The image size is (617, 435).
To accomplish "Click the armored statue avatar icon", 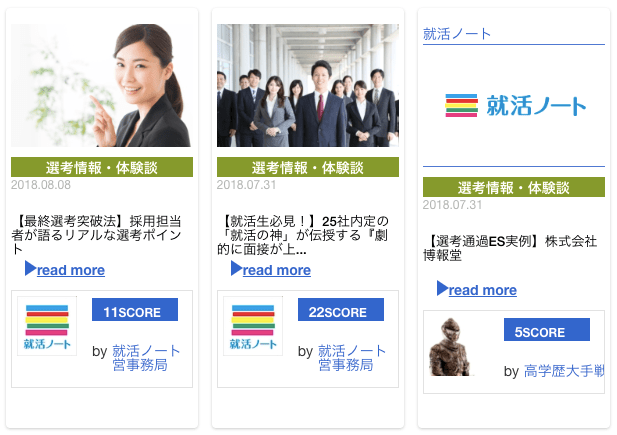I will [x=451, y=347].
